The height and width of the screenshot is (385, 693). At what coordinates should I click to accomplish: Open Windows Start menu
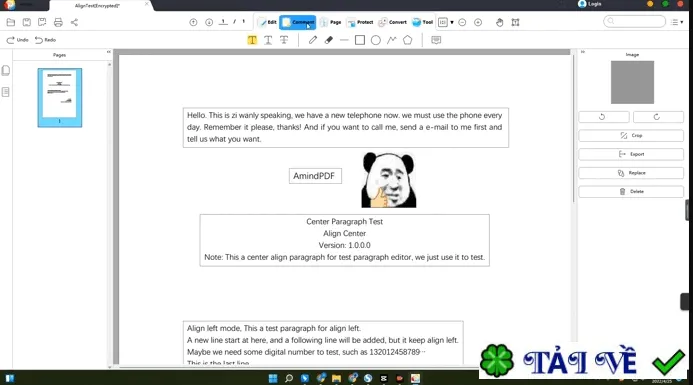(x=273, y=378)
